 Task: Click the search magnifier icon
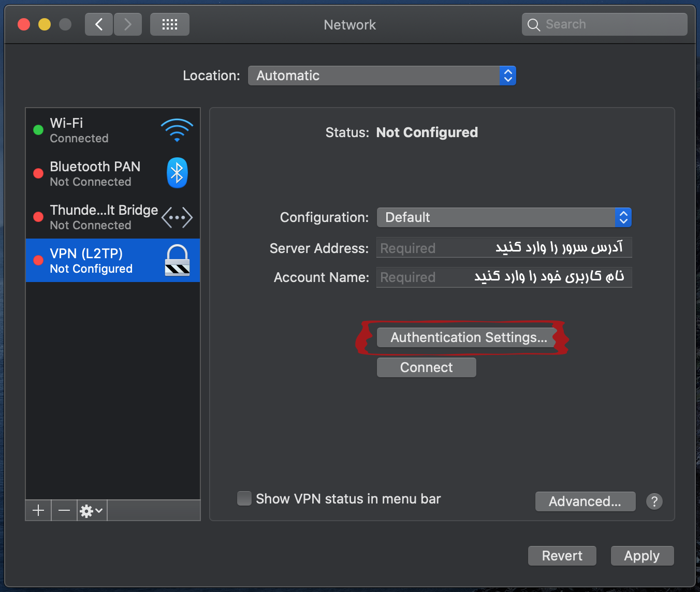pos(534,24)
